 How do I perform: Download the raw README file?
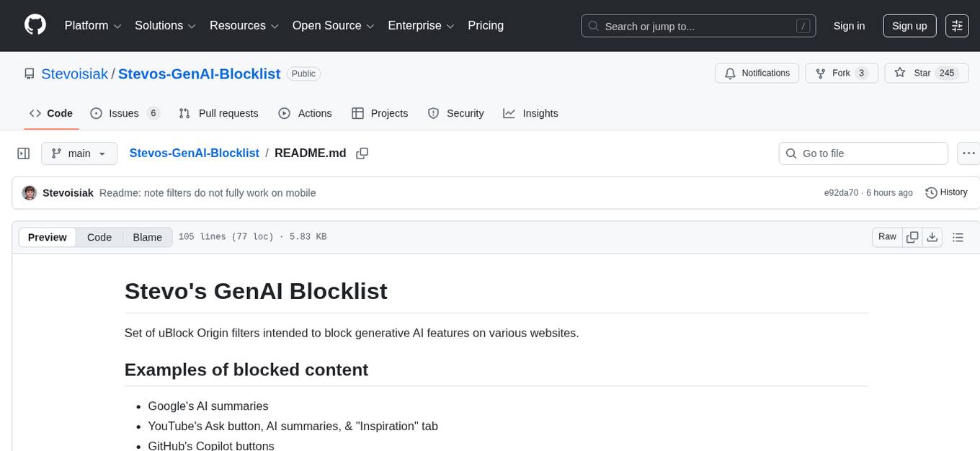point(932,236)
